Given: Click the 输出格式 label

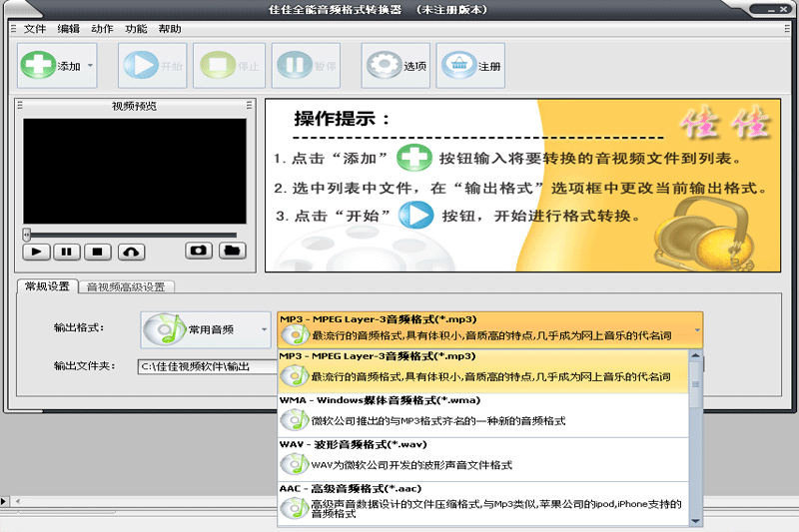Looking at the screenshot, I should coord(79,327).
